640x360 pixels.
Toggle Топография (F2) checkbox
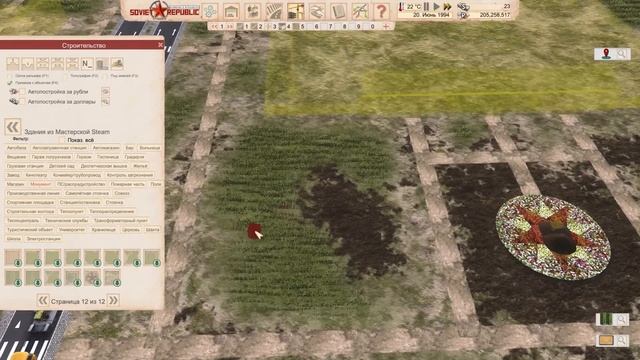coord(66,76)
